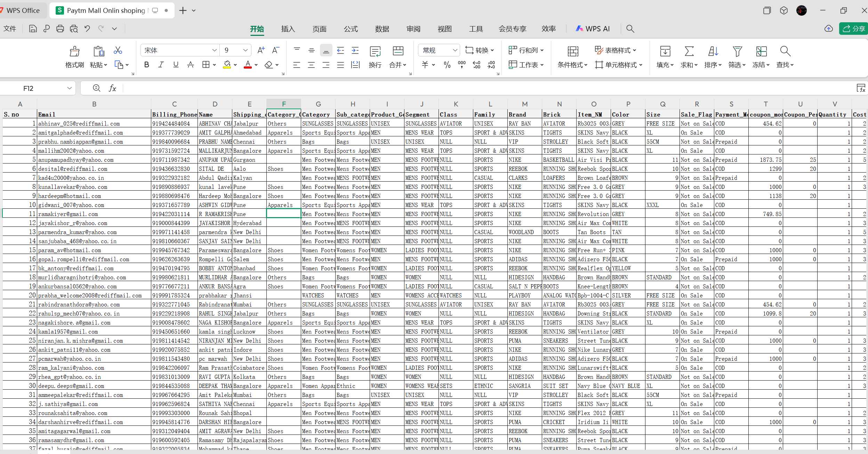Open a new tab with plus button
The height and width of the screenshot is (454, 868).
[x=183, y=10]
